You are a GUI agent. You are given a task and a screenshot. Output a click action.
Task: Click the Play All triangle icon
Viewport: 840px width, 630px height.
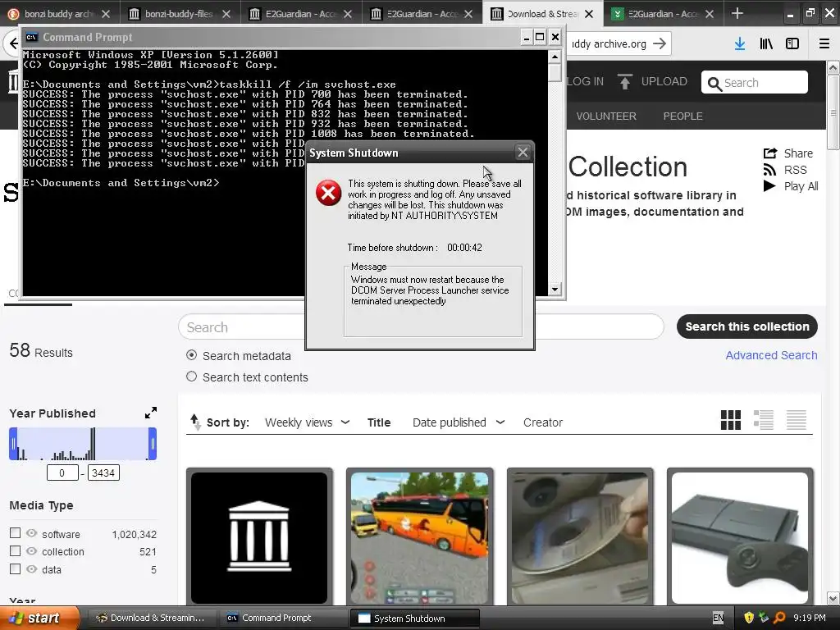[769, 186]
